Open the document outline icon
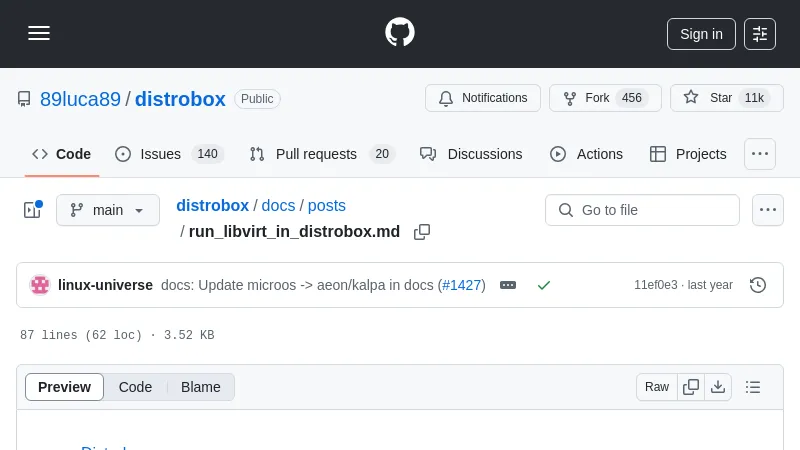This screenshot has height=450, width=800. click(x=753, y=387)
